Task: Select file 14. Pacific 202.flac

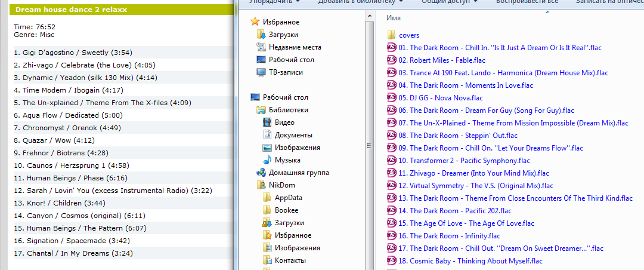Action: click(455, 211)
